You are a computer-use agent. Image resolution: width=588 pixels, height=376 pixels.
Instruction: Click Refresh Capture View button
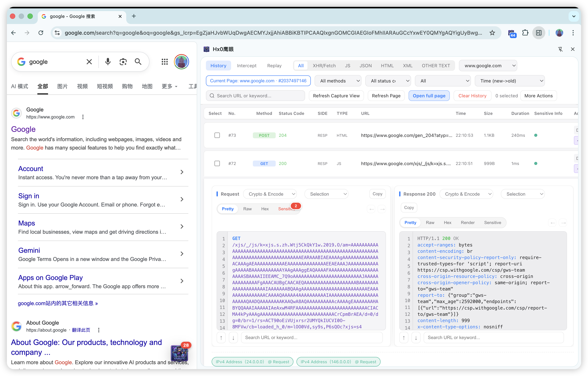pyautogui.click(x=336, y=96)
